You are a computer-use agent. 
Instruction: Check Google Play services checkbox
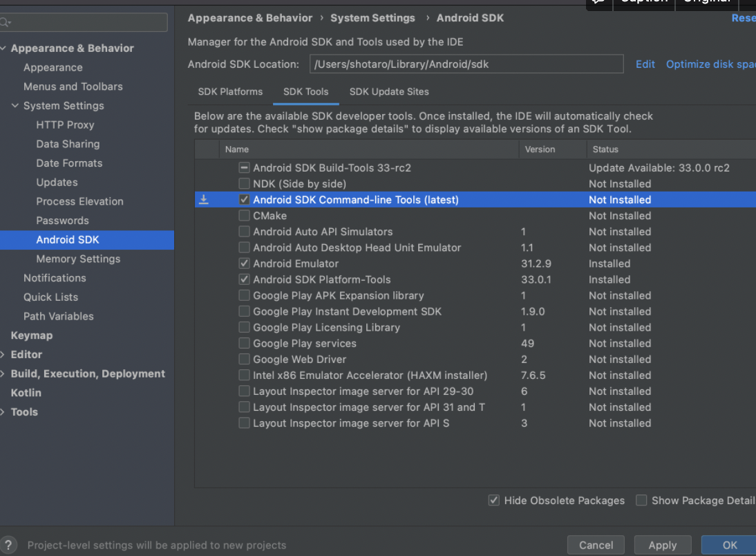tap(244, 343)
